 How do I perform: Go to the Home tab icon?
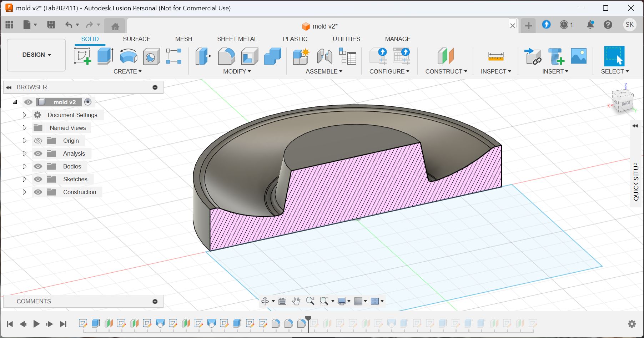(115, 26)
